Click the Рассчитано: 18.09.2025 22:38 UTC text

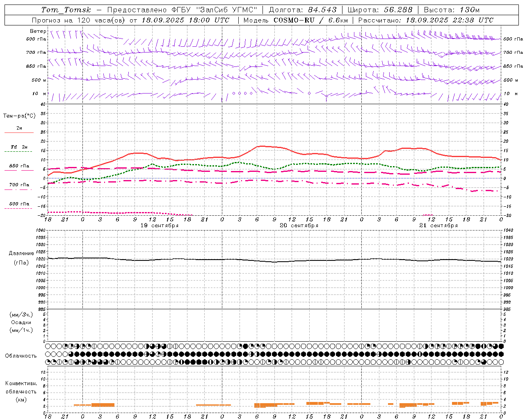click(426, 20)
